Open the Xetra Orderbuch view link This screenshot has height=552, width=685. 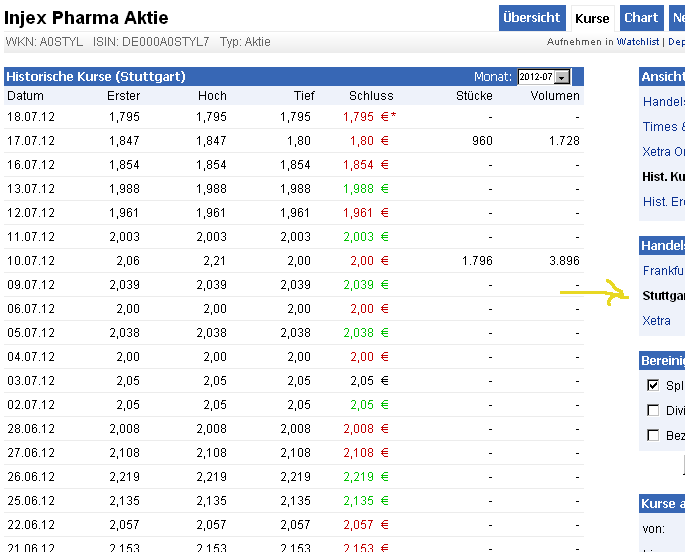pos(663,152)
